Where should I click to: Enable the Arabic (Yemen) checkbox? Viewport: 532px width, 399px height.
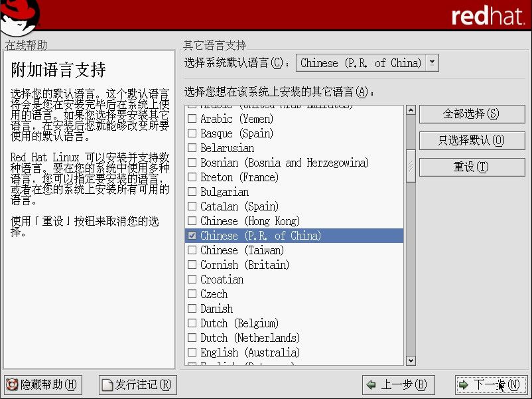pyautogui.click(x=192, y=119)
